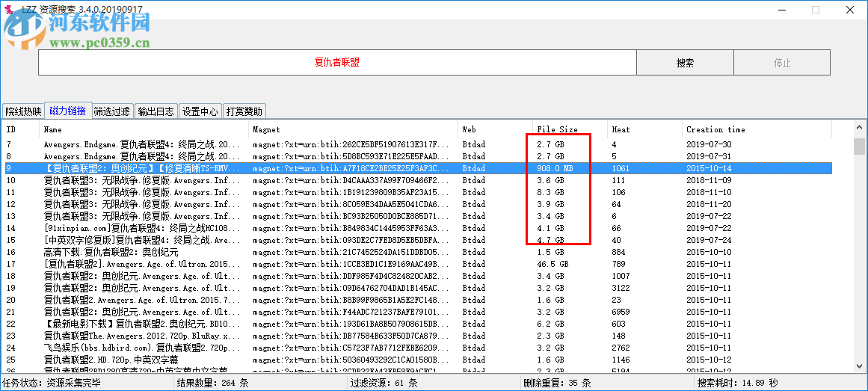Click the 结果数量: 264 条 status entry
The height and width of the screenshot is (391, 868).
pyautogui.click(x=212, y=383)
